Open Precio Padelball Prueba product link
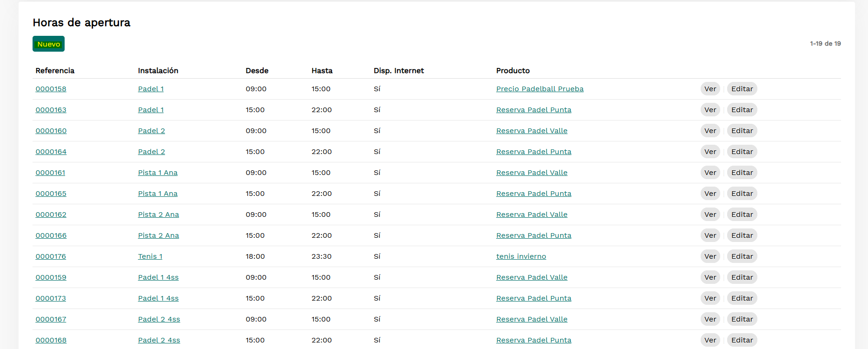868x349 pixels. 539,89
